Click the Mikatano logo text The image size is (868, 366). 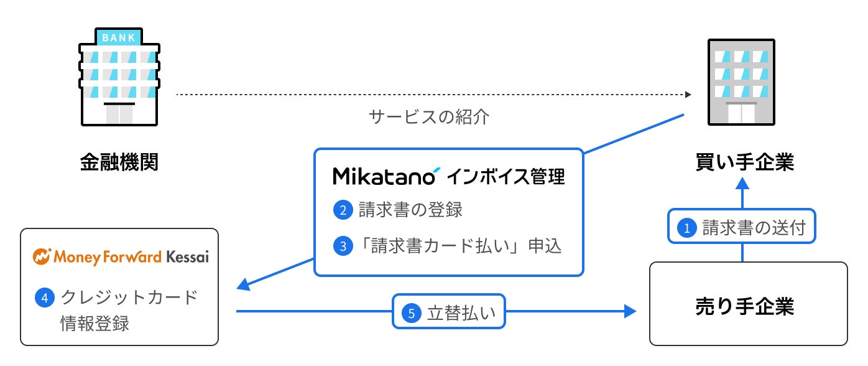[x=384, y=176]
